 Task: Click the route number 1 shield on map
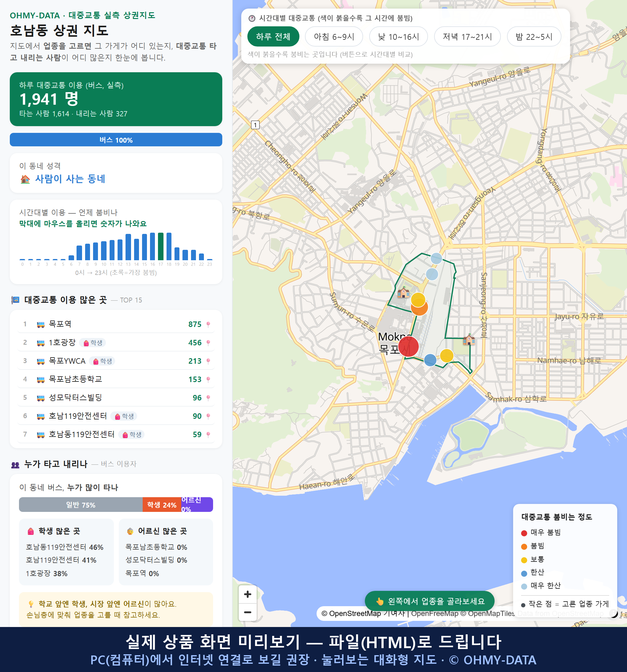coord(255,125)
